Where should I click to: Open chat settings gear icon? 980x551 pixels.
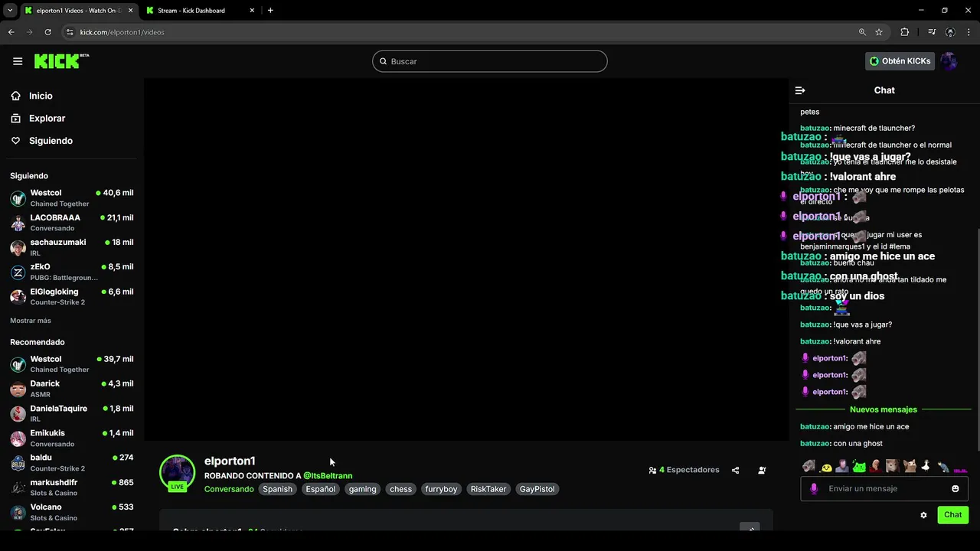[x=923, y=515]
